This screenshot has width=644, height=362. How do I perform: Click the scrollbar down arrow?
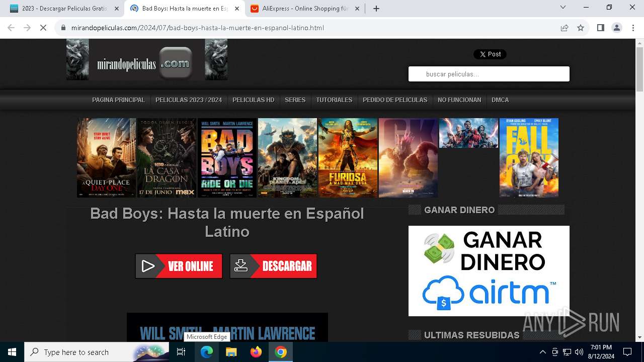click(x=639, y=337)
